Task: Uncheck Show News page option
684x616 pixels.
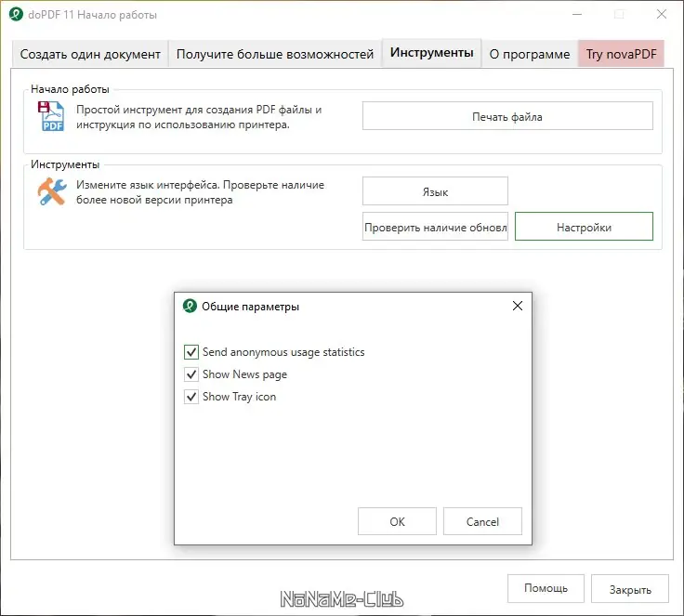Action: click(x=192, y=374)
